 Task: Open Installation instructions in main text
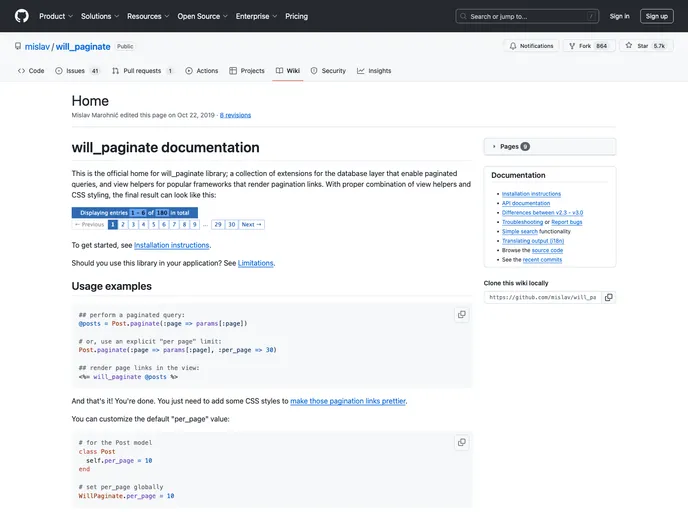(172, 245)
